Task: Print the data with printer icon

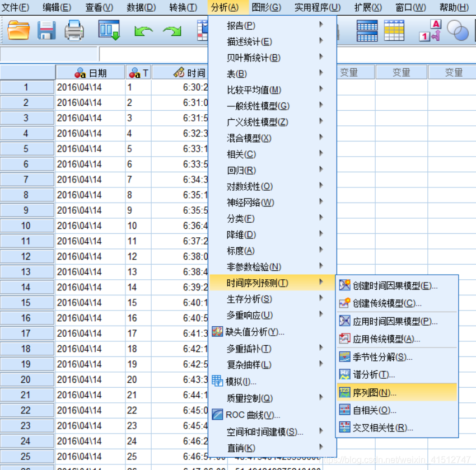Action: pos(74,30)
